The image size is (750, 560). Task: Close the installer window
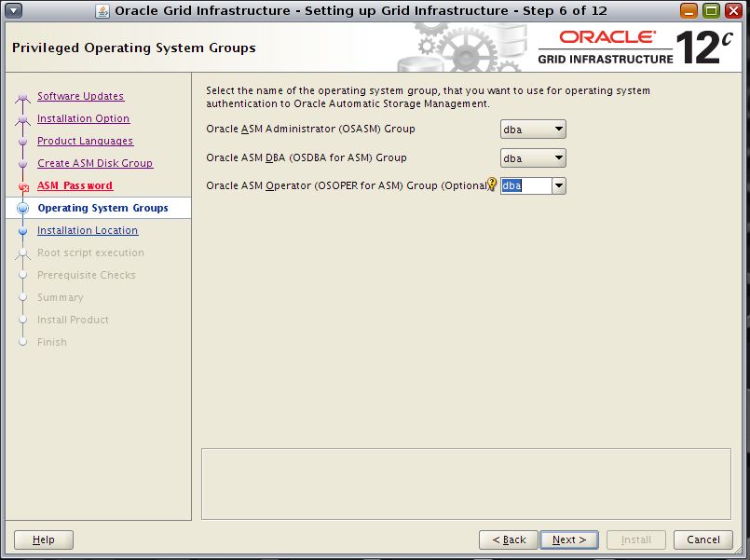(733, 10)
